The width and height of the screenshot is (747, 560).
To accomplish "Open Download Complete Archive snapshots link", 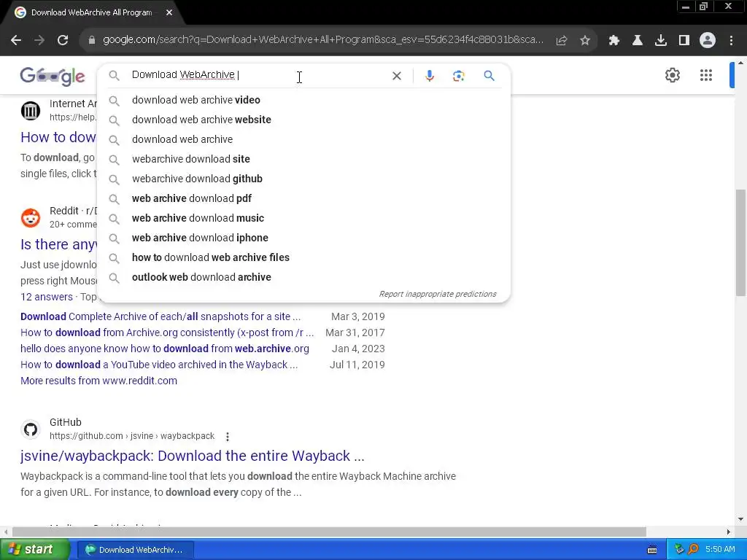I will pyautogui.click(x=160, y=316).
